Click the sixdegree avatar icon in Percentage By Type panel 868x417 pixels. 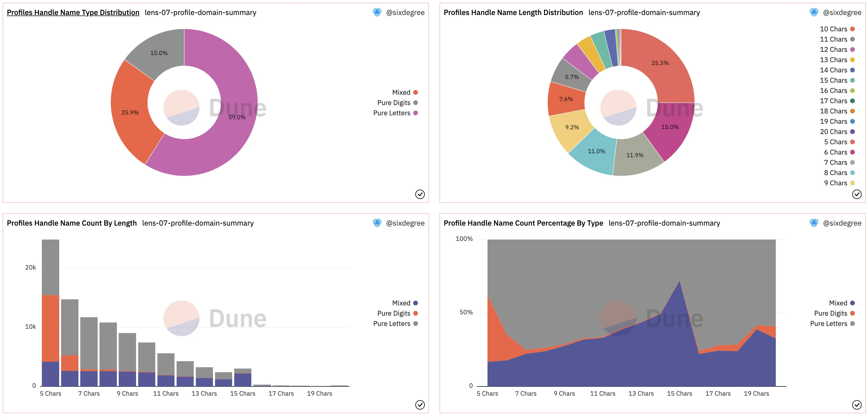(814, 223)
